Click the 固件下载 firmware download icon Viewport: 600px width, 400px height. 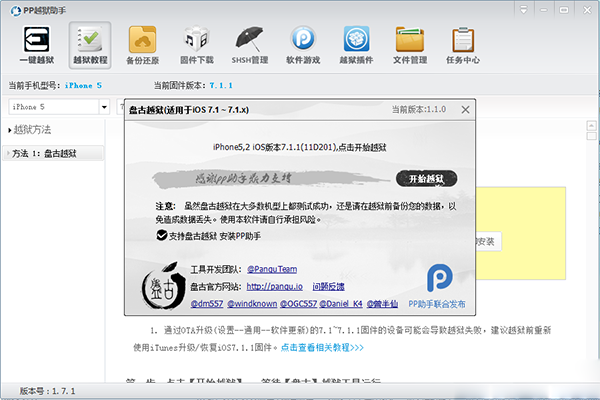coord(196,46)
